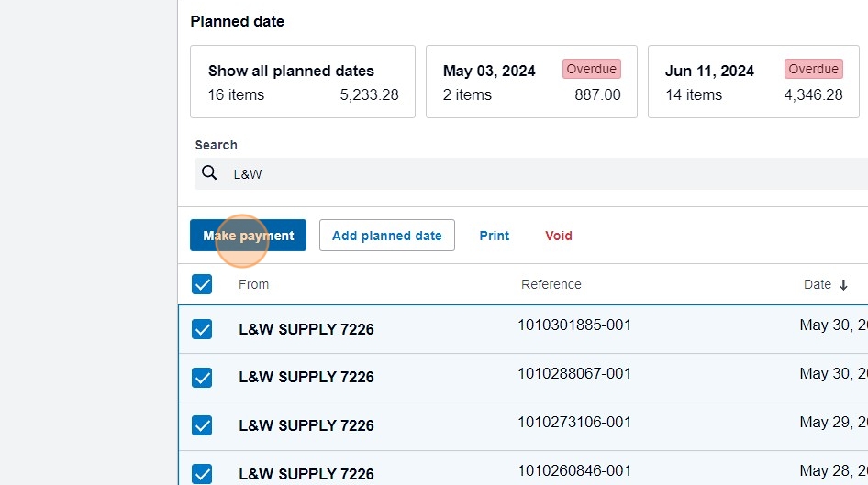Click the Void link
Viewport: 868px width, 485px height.
tap(558, 236)
